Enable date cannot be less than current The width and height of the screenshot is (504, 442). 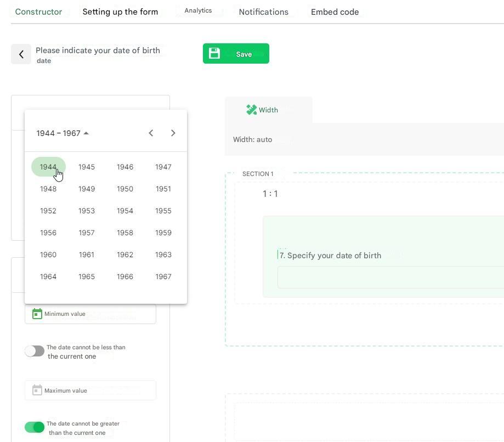[x=35, y=352]
